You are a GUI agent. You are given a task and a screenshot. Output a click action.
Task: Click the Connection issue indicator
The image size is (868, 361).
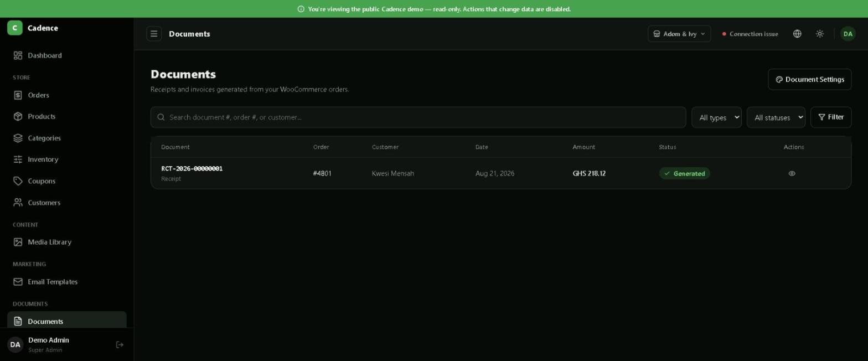click(750, 34)
